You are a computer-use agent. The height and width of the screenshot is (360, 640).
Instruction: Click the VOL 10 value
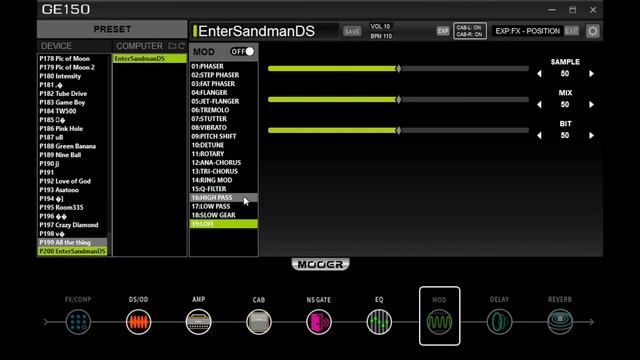point(380,26)
